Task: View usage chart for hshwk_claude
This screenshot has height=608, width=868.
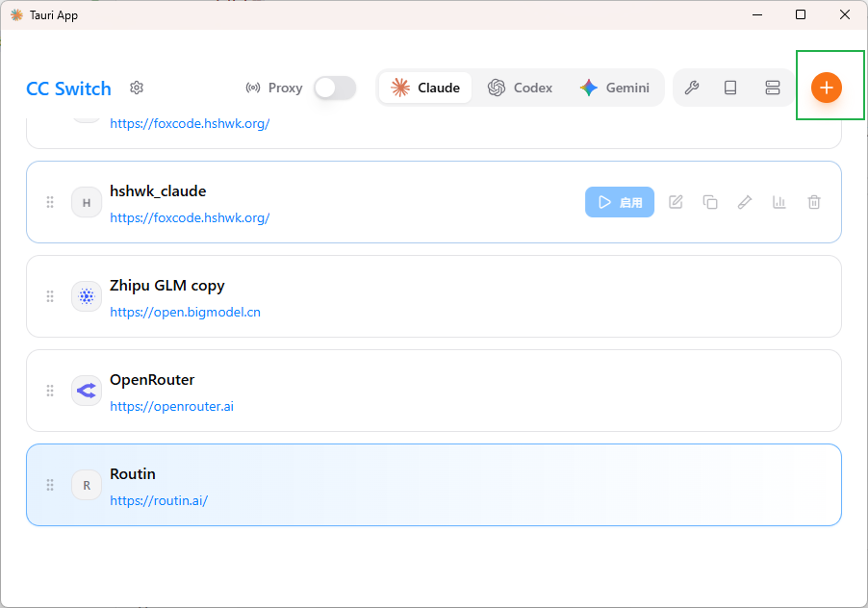Action: click(779, 202)
